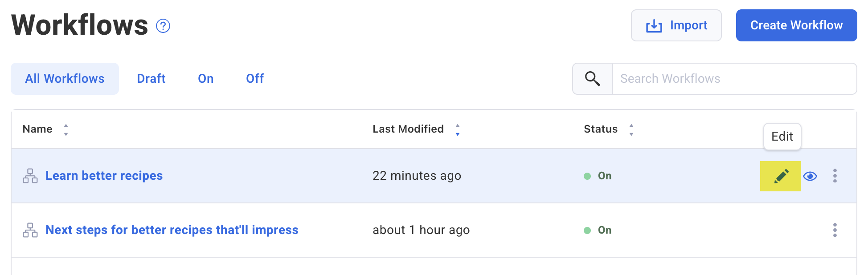Open the three-dot menu for Next steps workflow
The width and height of the screenshot is (868, 275).
835,230
